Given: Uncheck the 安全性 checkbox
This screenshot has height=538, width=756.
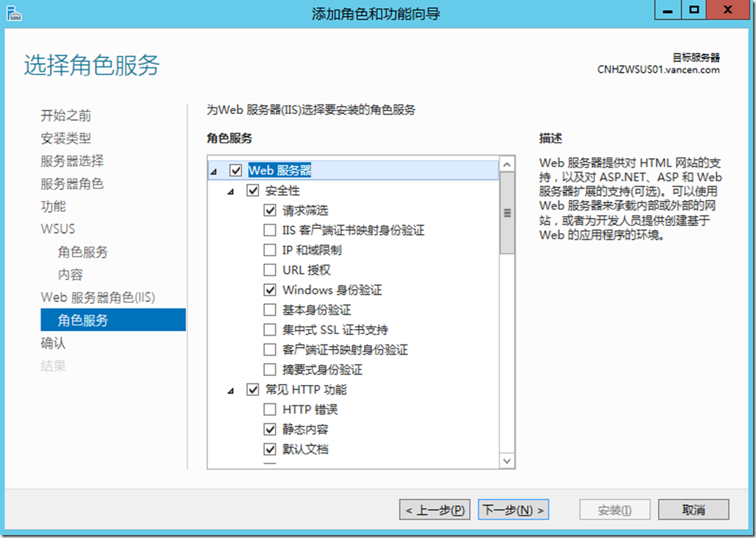Looking at the screenshot, I should pos(253,190).
